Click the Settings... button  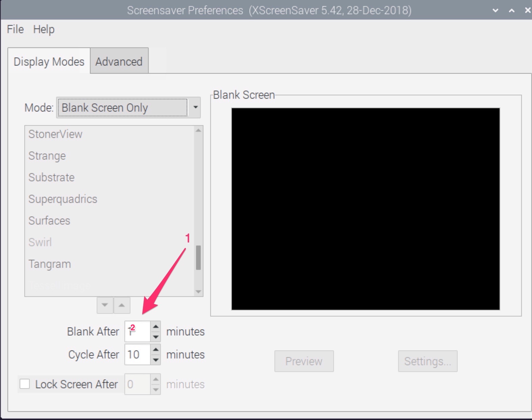[x=428, y=361]
